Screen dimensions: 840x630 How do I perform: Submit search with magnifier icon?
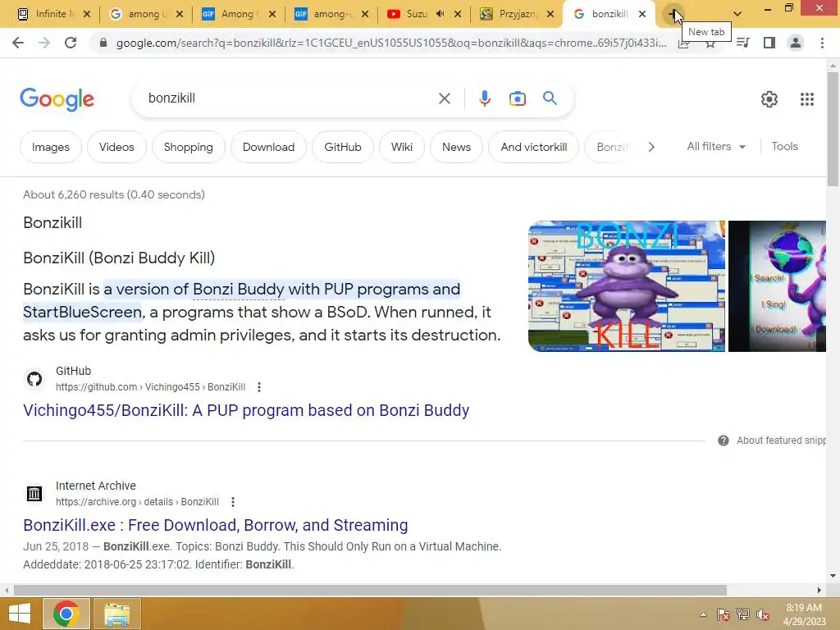coord(550,98)
